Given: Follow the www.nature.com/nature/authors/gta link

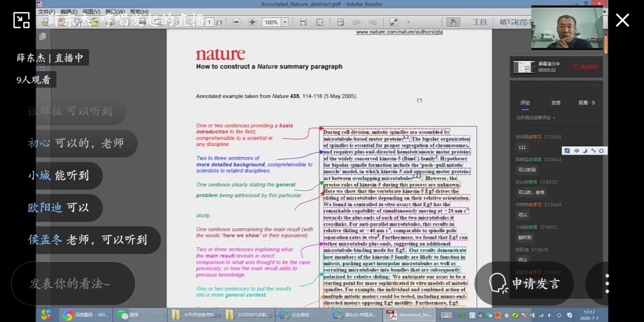Looking at the screenshot, I should [399, 31].
